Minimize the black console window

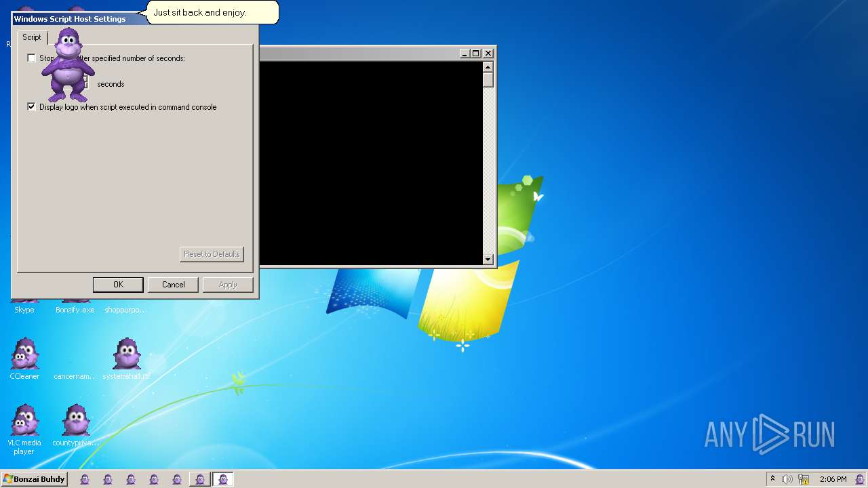(x=465, y=53)
